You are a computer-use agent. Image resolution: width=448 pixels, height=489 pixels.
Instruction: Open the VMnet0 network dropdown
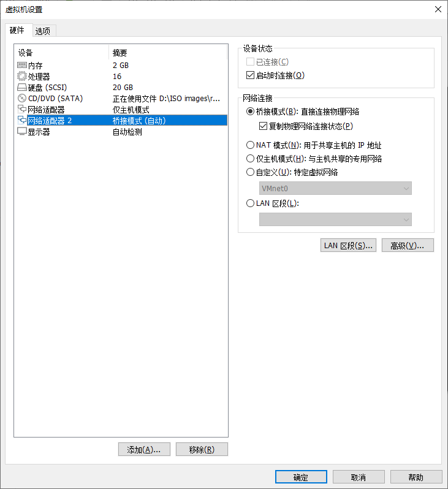click(x=335, y=188)
